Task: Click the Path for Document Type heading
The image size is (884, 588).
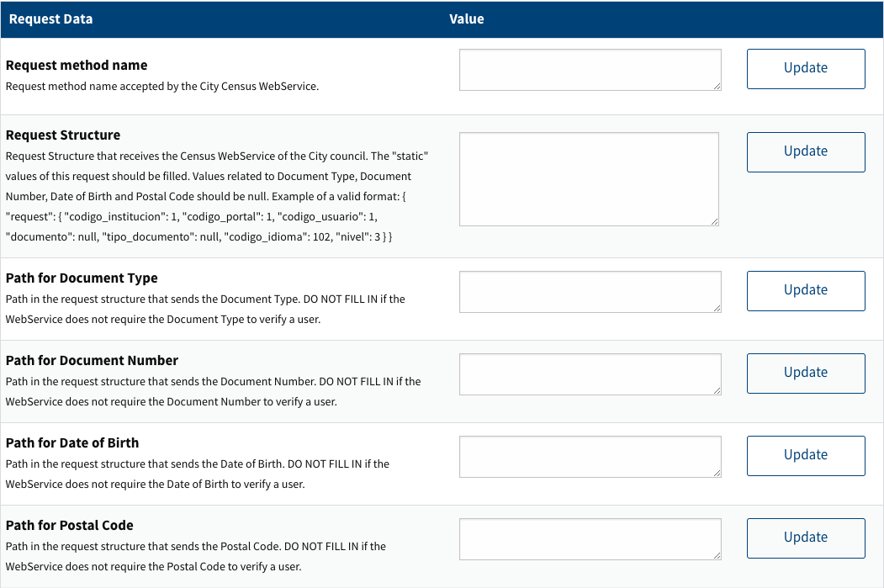Action: tap(81, 278)
